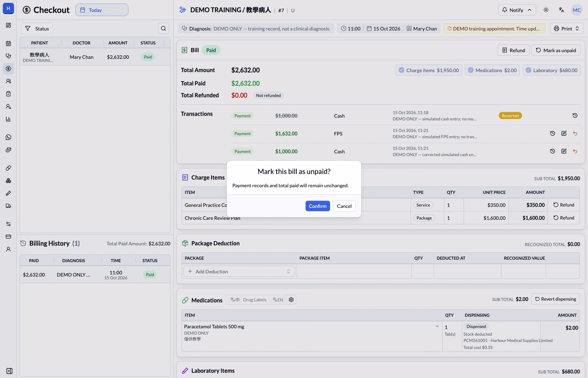Click the Bill Refund button
This screenshot has height=378, width=588.
[x=513, y=50]
